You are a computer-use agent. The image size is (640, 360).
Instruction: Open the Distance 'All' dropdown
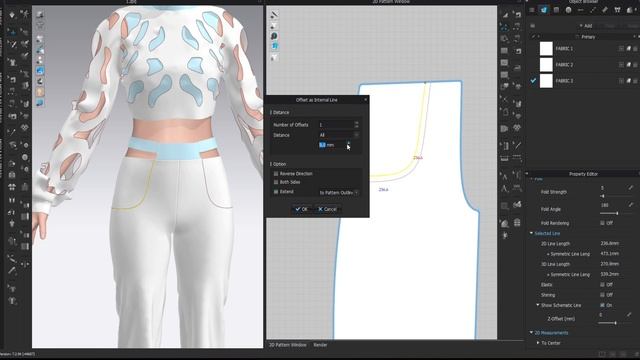click(339, 135)
